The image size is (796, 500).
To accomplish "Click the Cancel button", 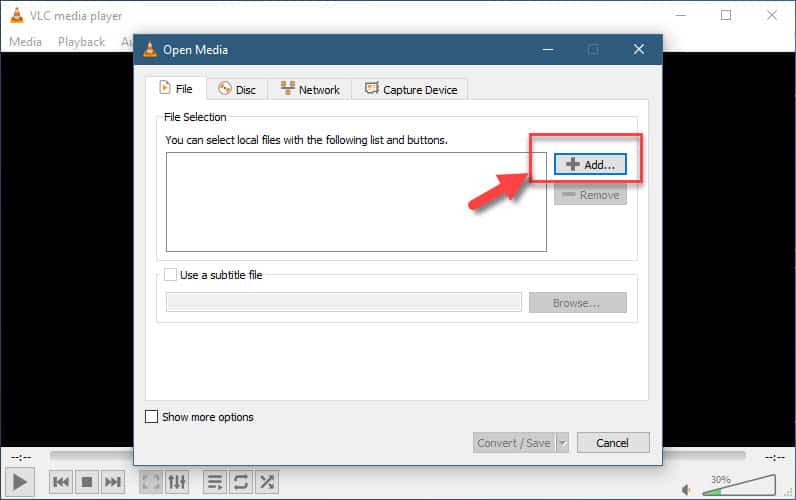I will coord(613,443).
